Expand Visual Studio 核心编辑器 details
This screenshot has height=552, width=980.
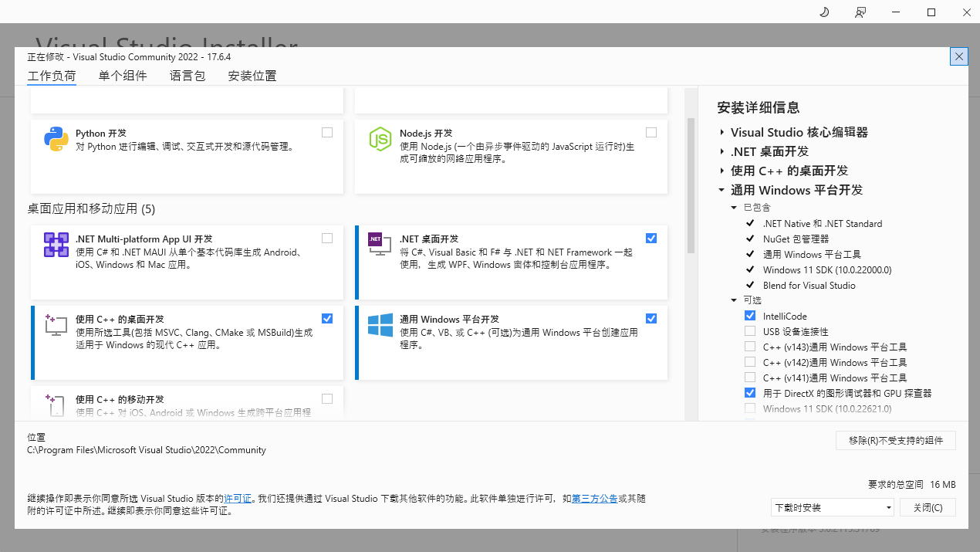click(721, 133)
